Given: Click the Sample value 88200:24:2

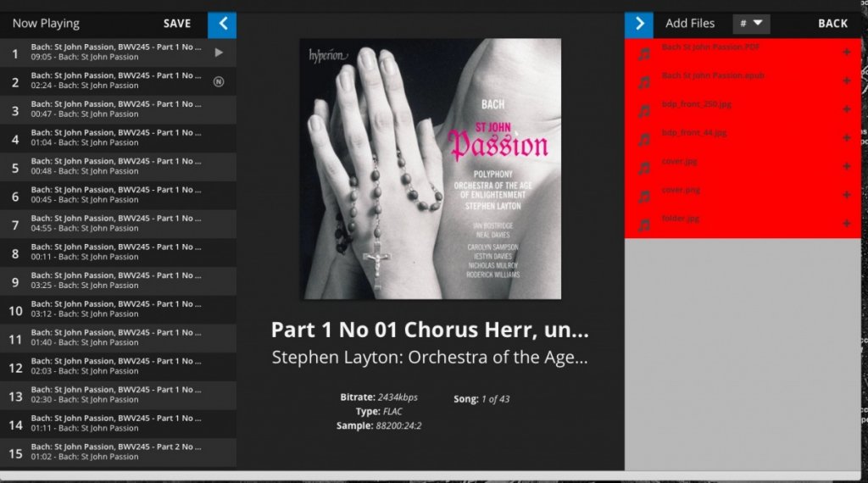Looking at the screenshot, I should (398, 426).
